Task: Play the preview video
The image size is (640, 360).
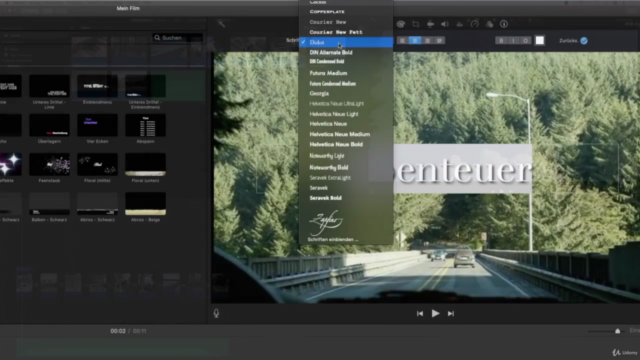Action: click(x=435, y=313)
